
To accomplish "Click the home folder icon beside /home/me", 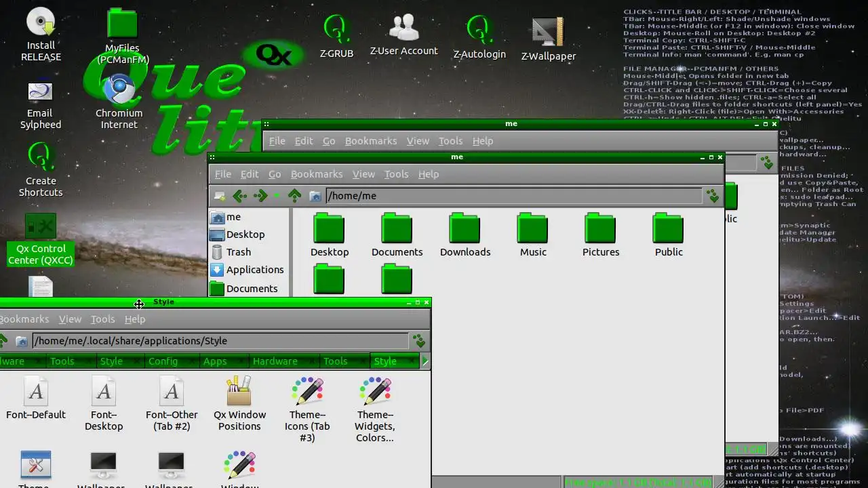I will 315,196.
